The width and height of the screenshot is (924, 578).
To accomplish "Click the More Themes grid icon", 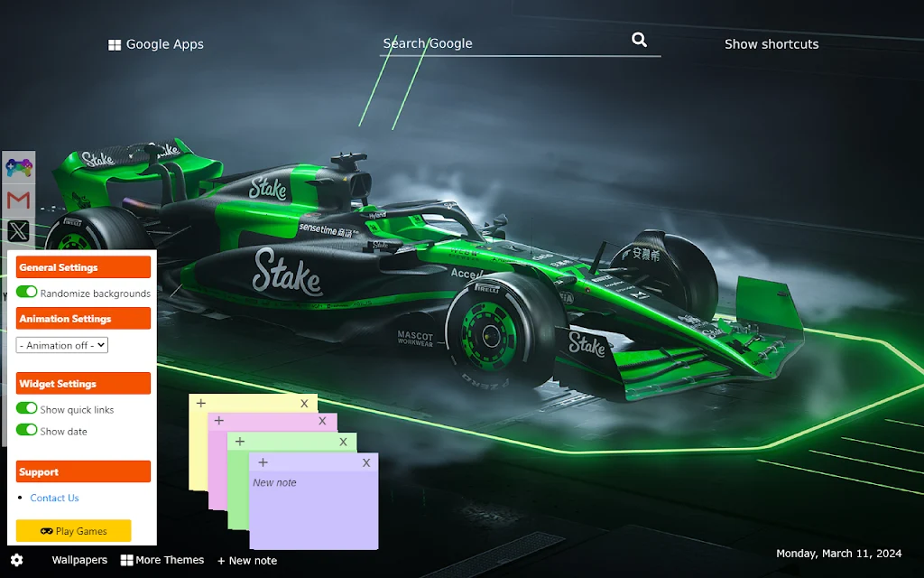I will 126,560.
